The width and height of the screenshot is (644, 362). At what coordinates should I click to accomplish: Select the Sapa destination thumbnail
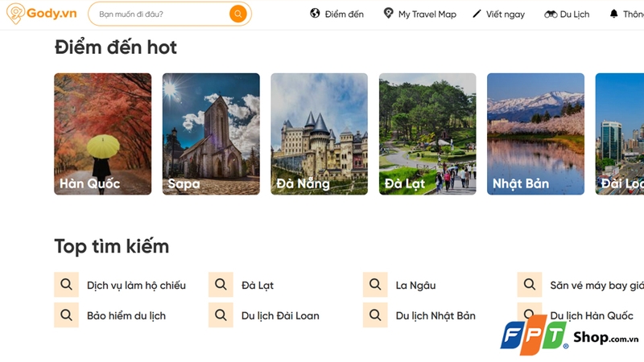(x=211, y=134)
